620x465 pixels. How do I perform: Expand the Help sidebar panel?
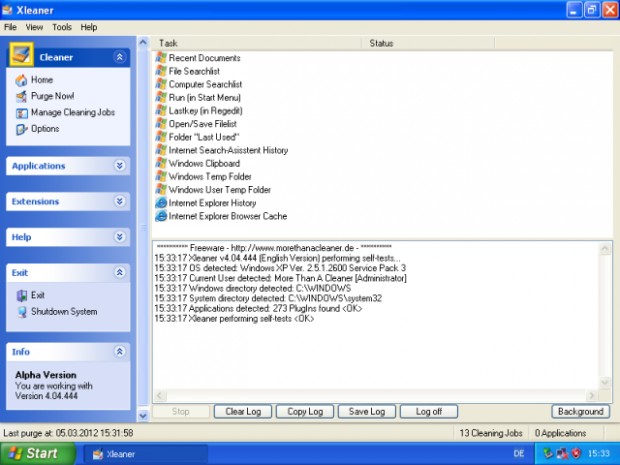coord(119,237)
